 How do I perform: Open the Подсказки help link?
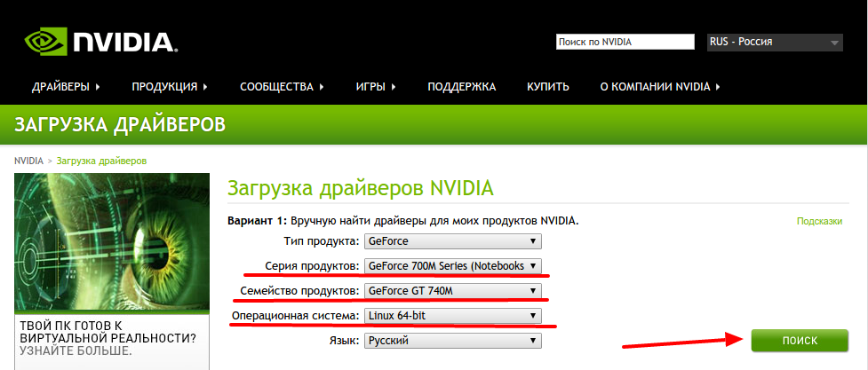point(818,222)
